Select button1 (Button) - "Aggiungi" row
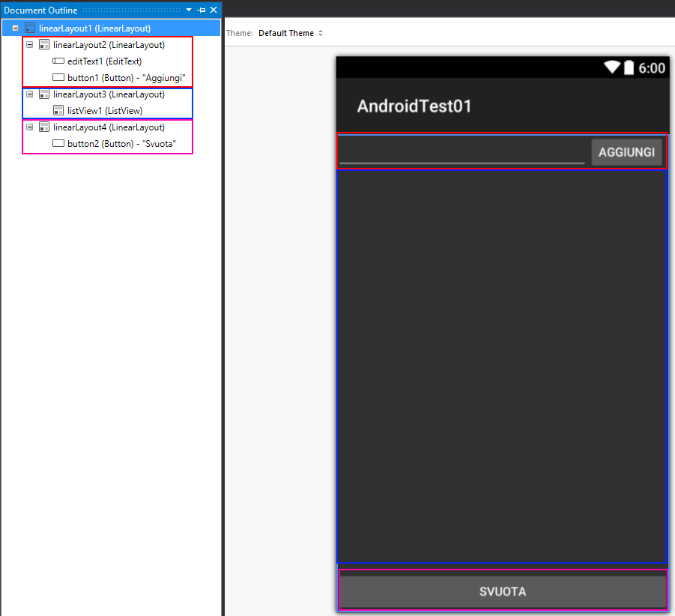Image resolution: width=675 pixels, height=616 pixels. pyautogui.click(x=126, y=78)
